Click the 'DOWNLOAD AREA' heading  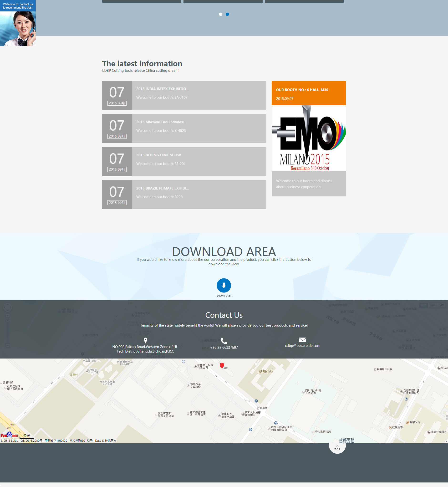[224, 251]
